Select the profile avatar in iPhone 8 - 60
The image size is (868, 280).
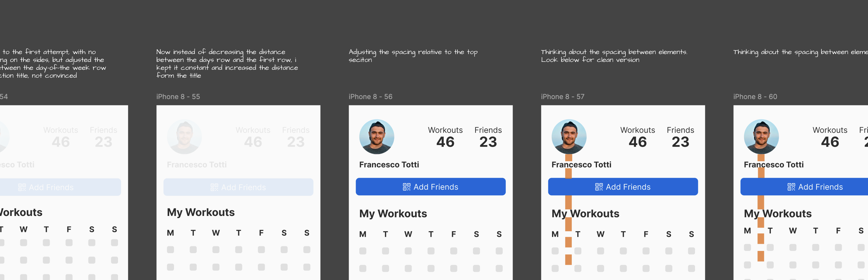tap(762, 137)
